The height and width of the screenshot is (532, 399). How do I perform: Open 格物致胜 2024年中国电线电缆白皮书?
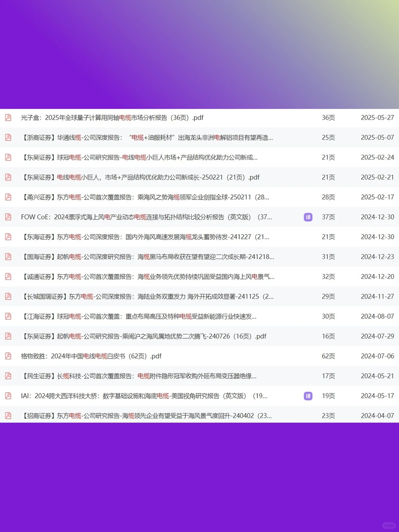91,356
